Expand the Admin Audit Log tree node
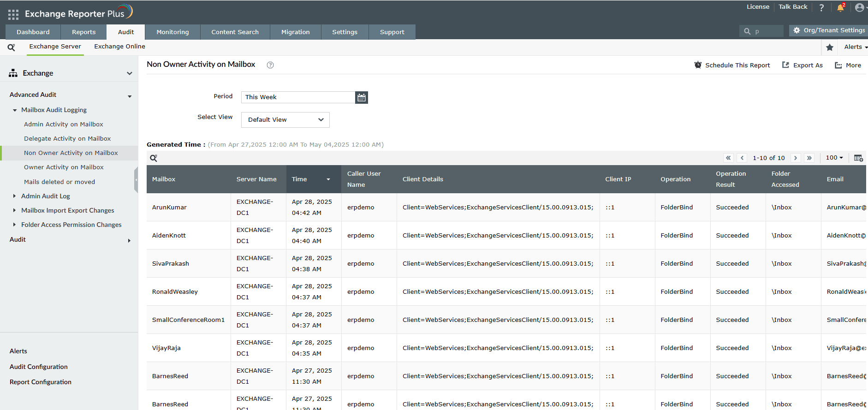The width and height of the screenshot is (868, 410). (x=14, y=196)
